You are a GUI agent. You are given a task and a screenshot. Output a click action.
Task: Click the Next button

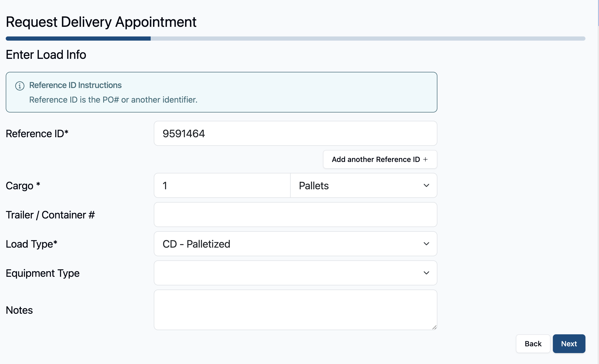tap(569, 344)
